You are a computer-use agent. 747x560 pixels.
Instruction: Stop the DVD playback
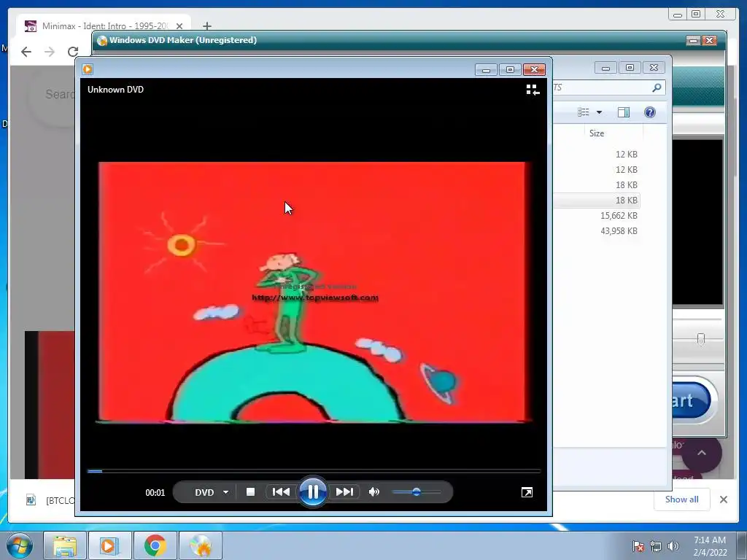click(x=251, y=492)
